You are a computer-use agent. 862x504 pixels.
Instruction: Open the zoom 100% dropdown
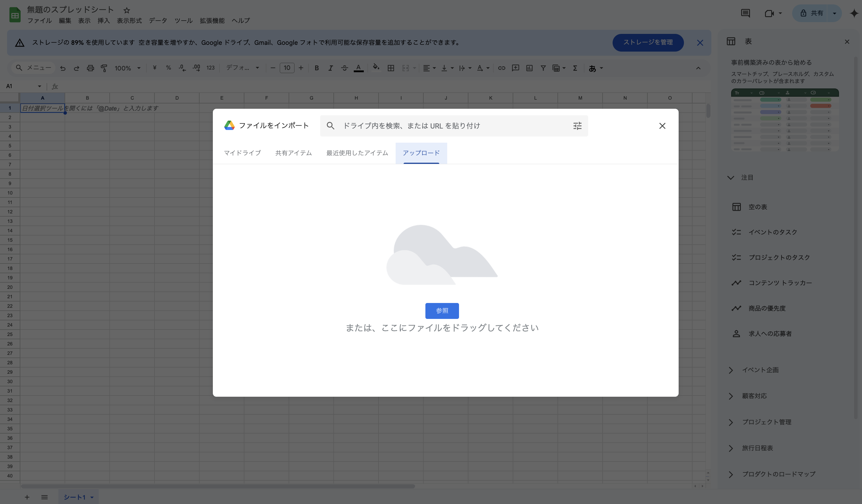point(128,68)
